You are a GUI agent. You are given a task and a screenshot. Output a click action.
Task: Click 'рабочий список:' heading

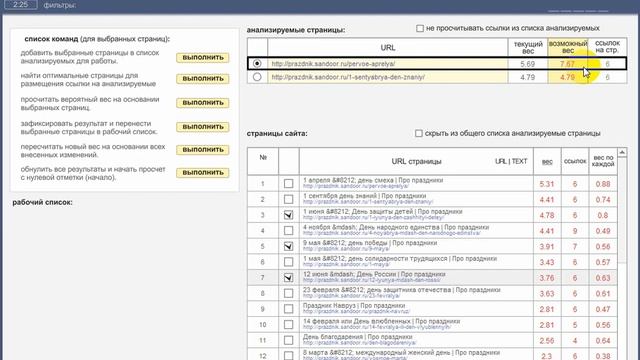(42, 202)
